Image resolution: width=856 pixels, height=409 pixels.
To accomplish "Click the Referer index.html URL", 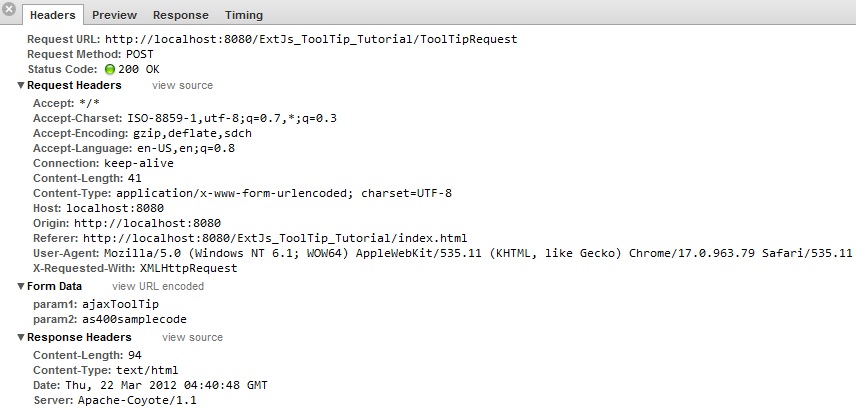I will coord(275,238).
